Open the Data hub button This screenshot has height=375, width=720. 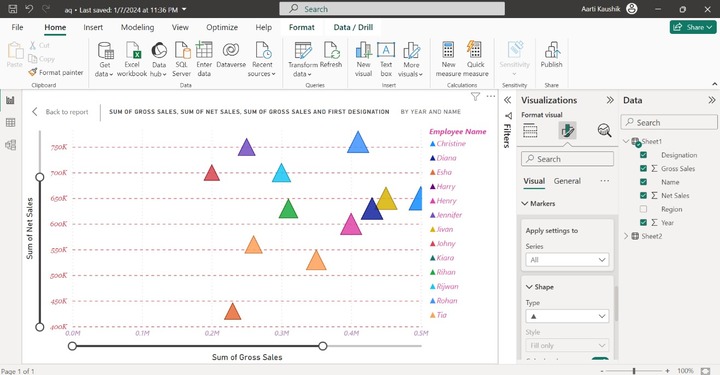point(159,60)
